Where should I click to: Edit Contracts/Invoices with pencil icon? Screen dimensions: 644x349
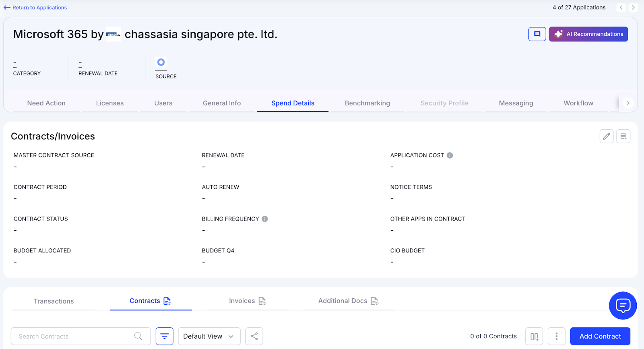607,136
